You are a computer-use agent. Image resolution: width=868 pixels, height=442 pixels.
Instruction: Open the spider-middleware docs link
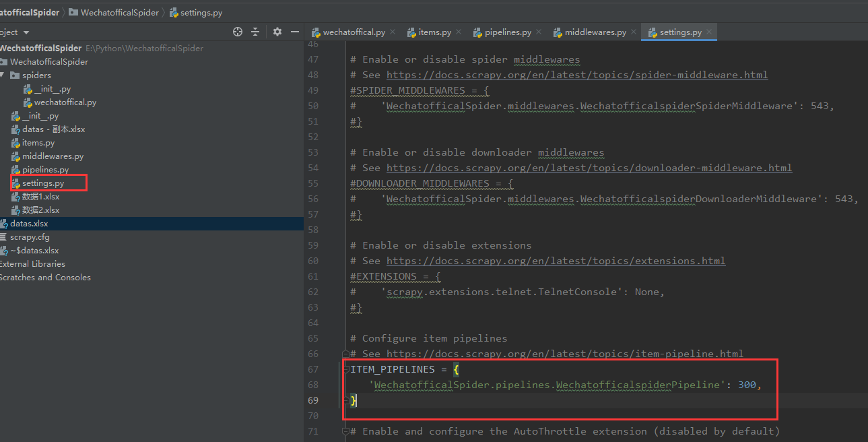click(576, 75)
